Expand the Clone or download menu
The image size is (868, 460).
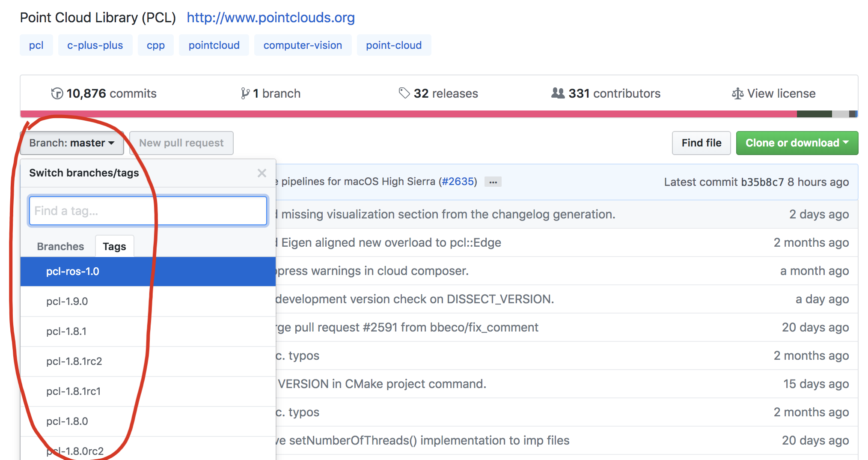(797, 143)
